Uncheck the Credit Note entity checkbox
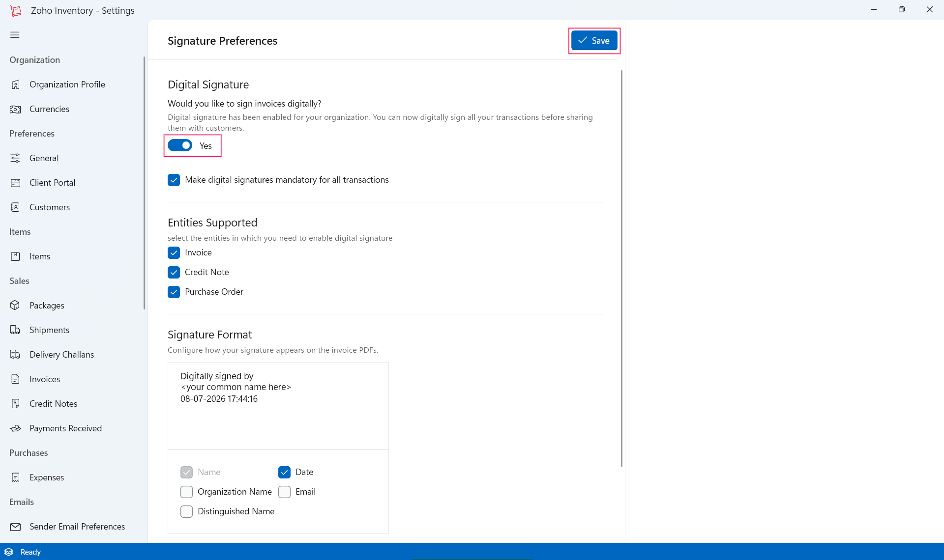944x560 pixels. (x=174, y=272)
